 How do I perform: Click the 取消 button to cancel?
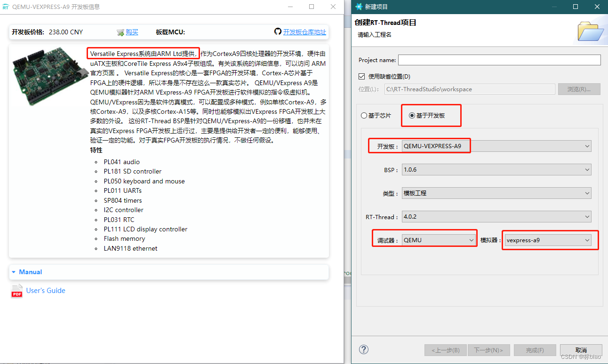[581, 350]
